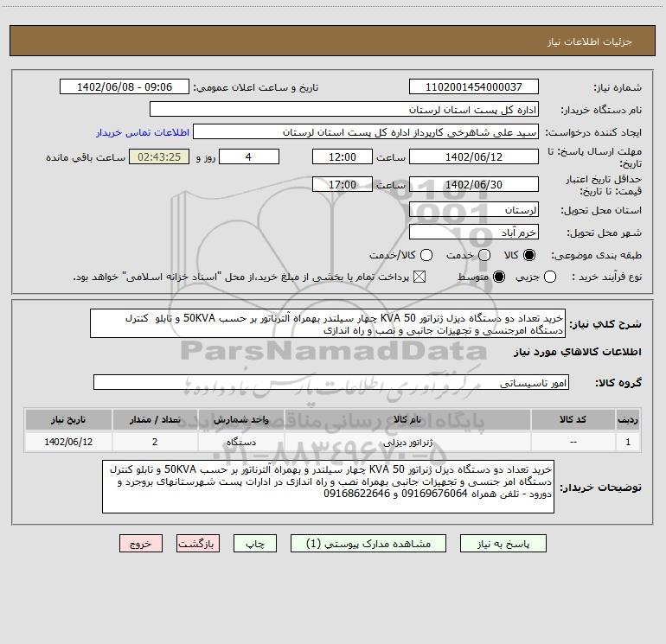Click the پاسخ به نیاز button

pos(503,544)
